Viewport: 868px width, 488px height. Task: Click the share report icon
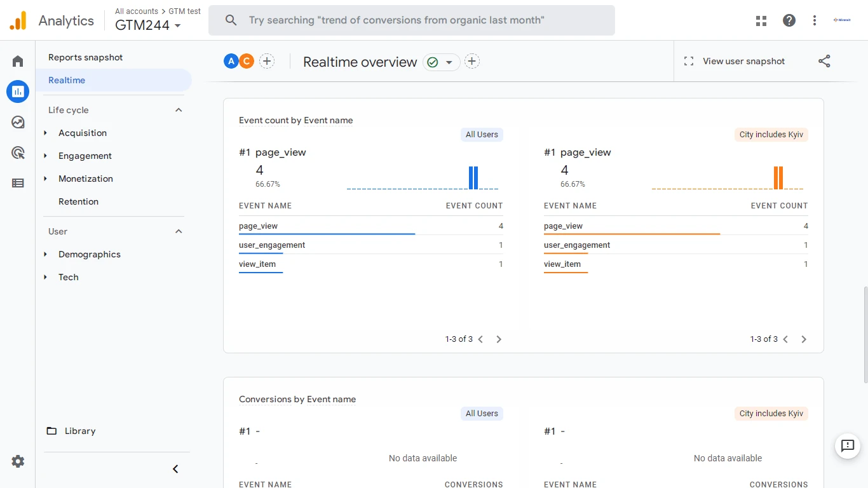pyautogui.click(x=824, y=62)
